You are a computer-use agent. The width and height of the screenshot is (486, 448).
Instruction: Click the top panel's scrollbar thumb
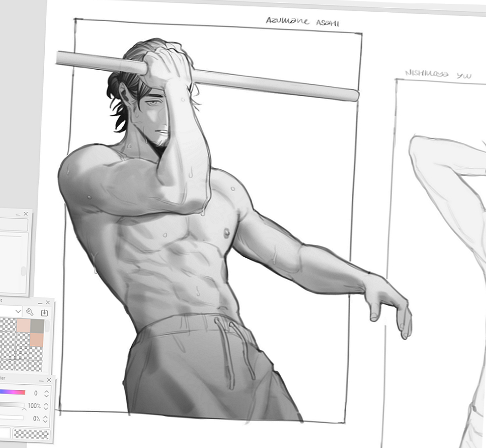click(x=23, y=271)
